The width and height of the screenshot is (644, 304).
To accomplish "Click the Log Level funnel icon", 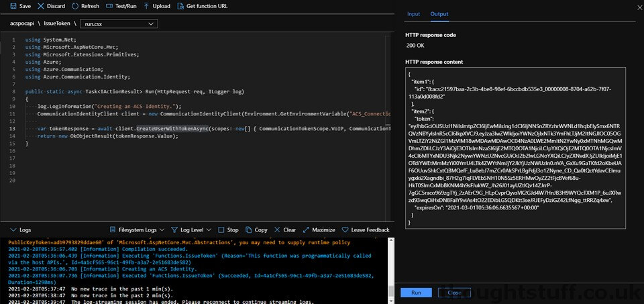I will (174, 230).
